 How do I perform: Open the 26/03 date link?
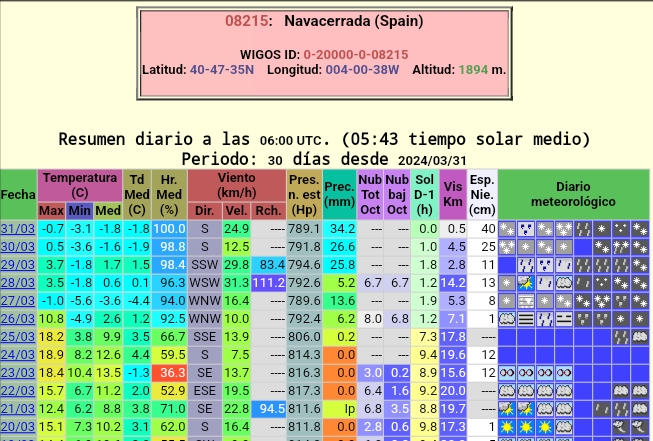tap(18, 319)
